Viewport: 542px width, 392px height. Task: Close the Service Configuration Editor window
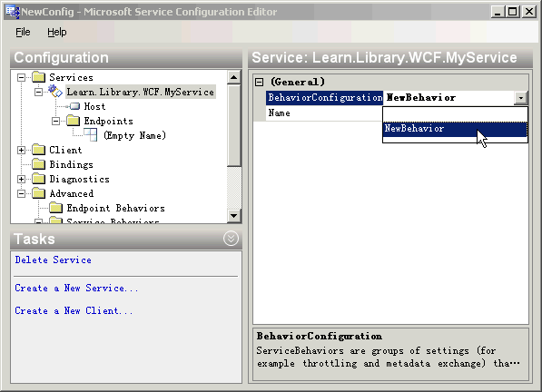tap(529, 12)
